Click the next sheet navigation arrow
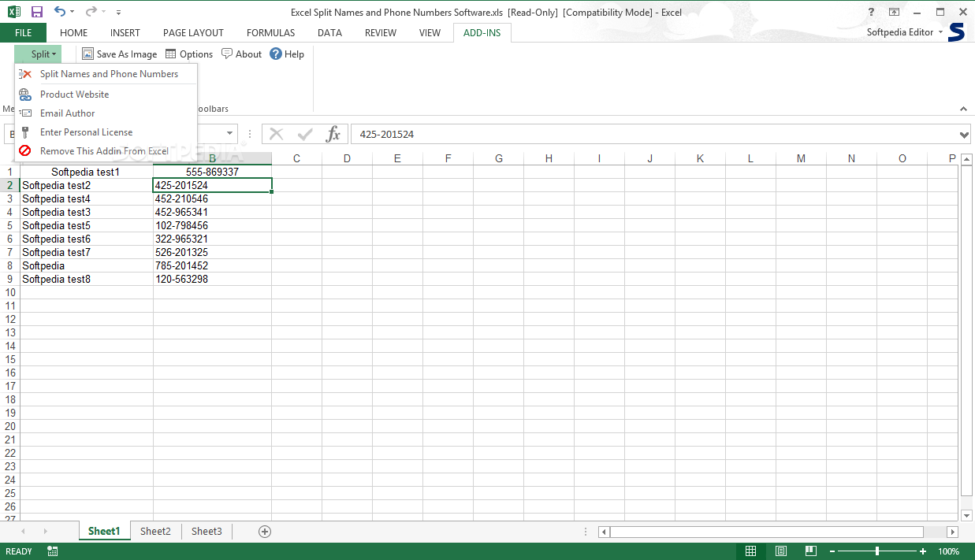This screenshot has height=560, width=975. pyautogui.click(x=45, y=532)
